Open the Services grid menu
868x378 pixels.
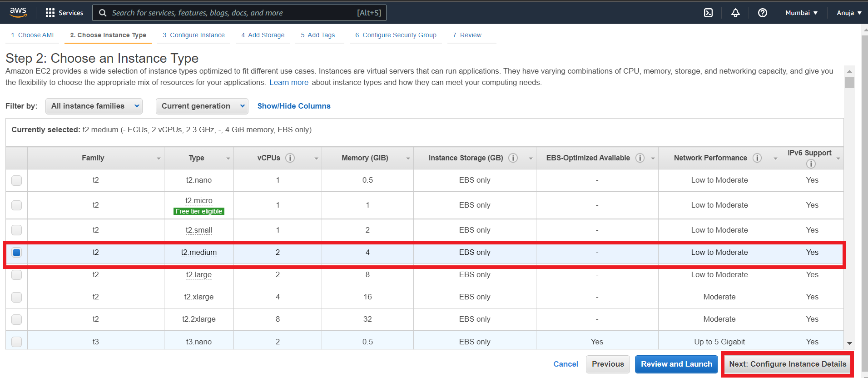click(x=64, y=13)
